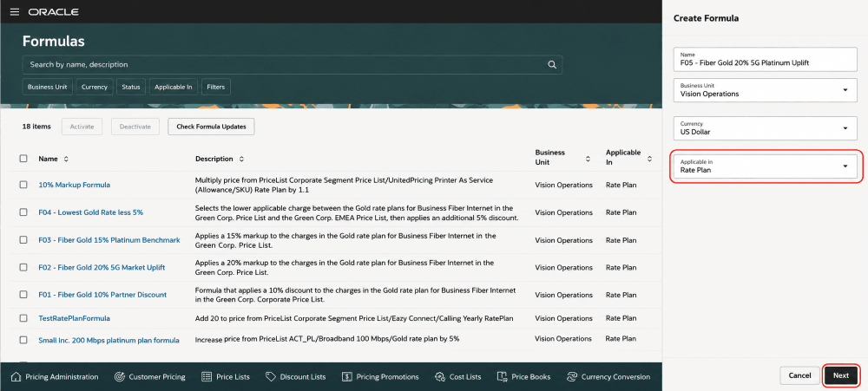Click the Discount Lists tag icon
Image resolution: width=868 pixels, height=391 pixels.
[271, 376]
